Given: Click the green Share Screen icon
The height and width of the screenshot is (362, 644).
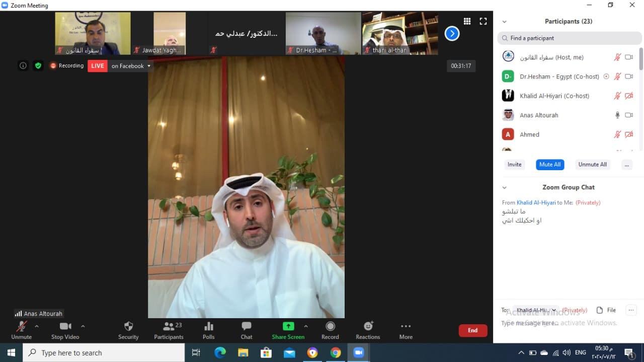Looking at the screenshot, I should [x=288, y=326].
